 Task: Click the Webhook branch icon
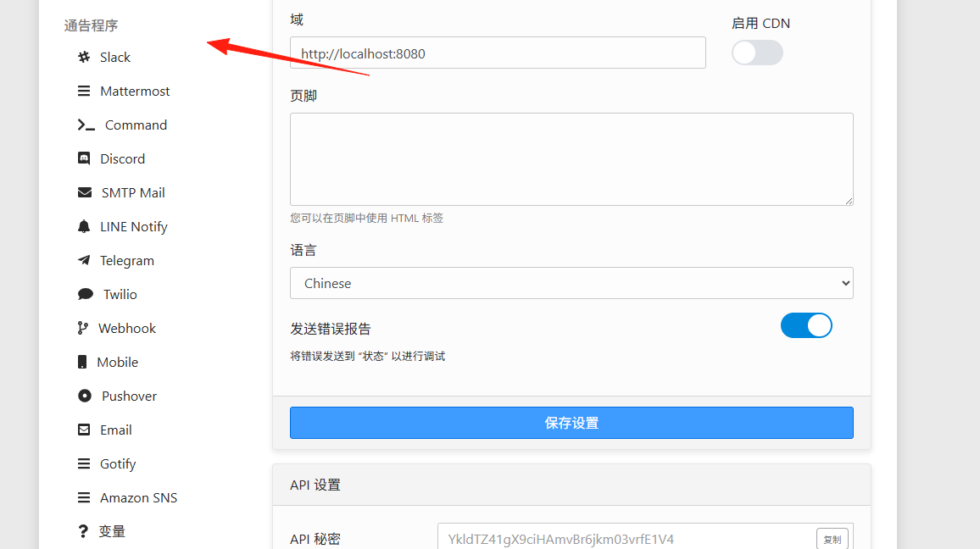pos(82,328)
